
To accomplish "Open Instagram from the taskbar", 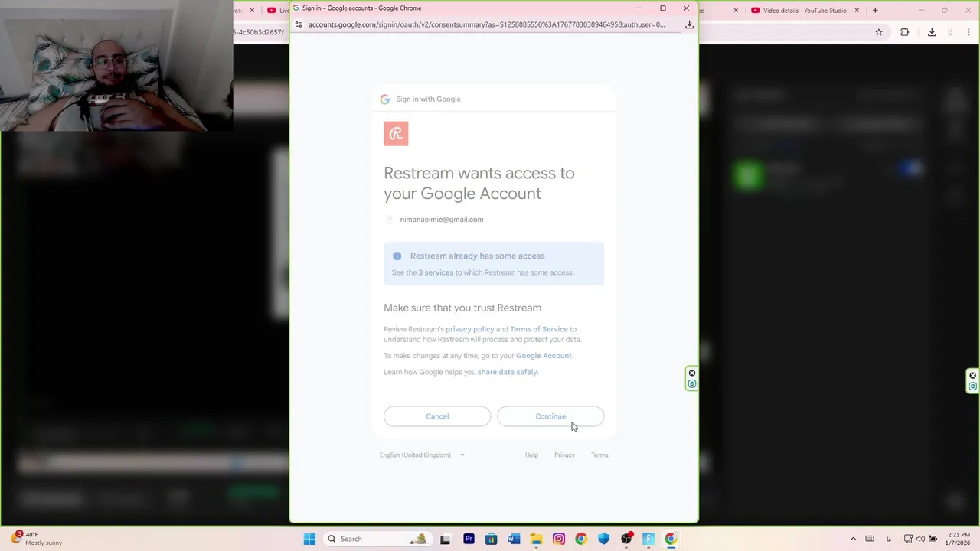I will pyautogui.click(x=559, y=539).
